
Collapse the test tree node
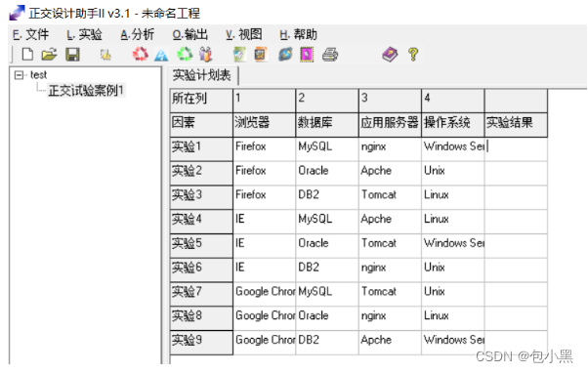[x=19, y=75]
